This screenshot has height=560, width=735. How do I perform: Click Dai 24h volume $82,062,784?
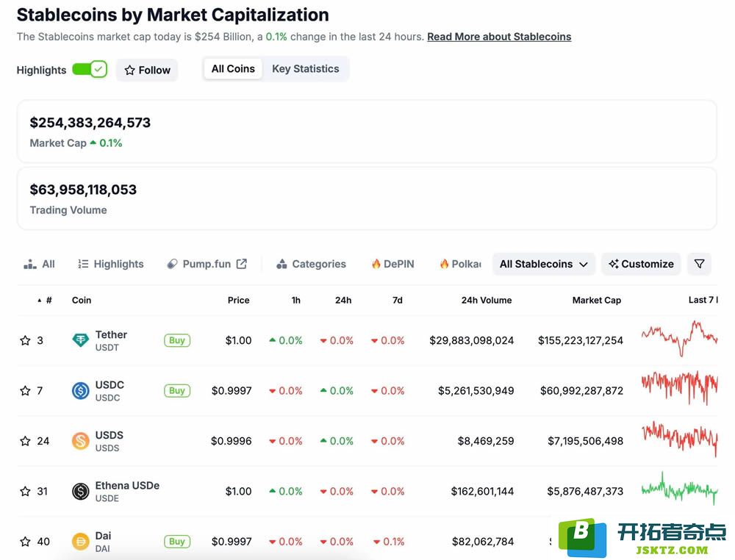tap(483, 542)
